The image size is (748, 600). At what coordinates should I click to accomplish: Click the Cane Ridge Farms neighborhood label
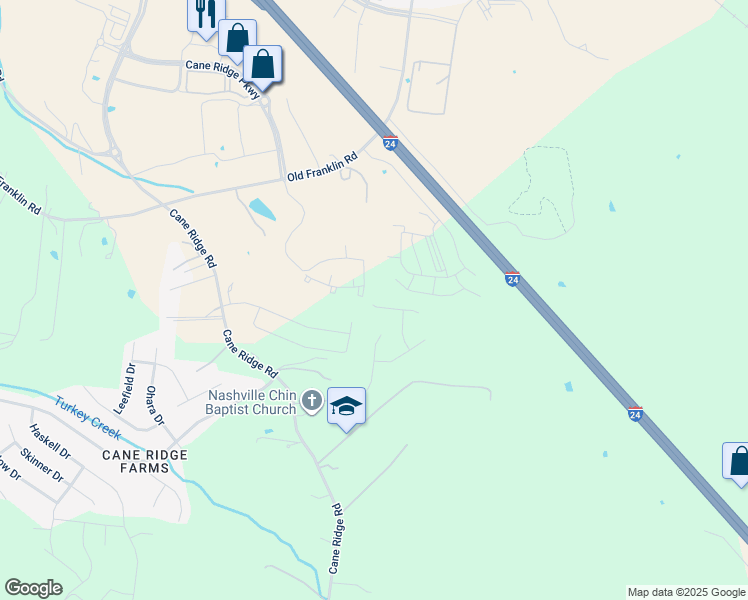click(x=145, y=461)
